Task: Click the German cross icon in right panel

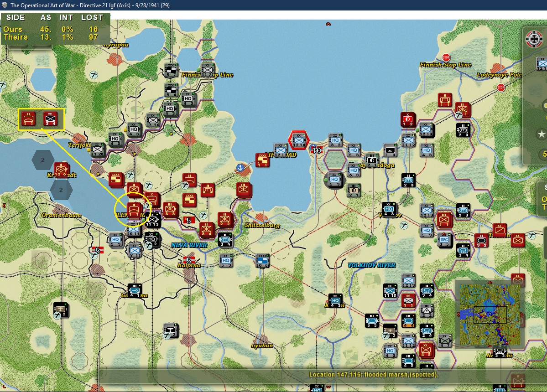Action: [534, 39]
